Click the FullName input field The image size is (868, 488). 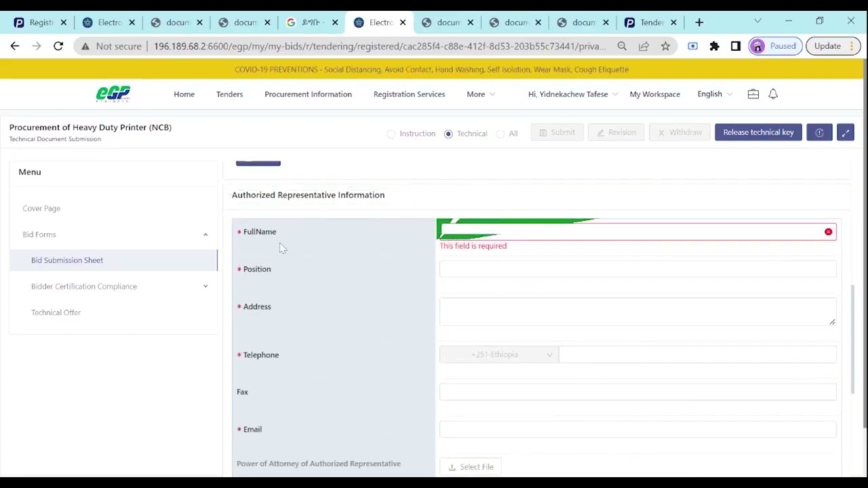coord(637,232)
